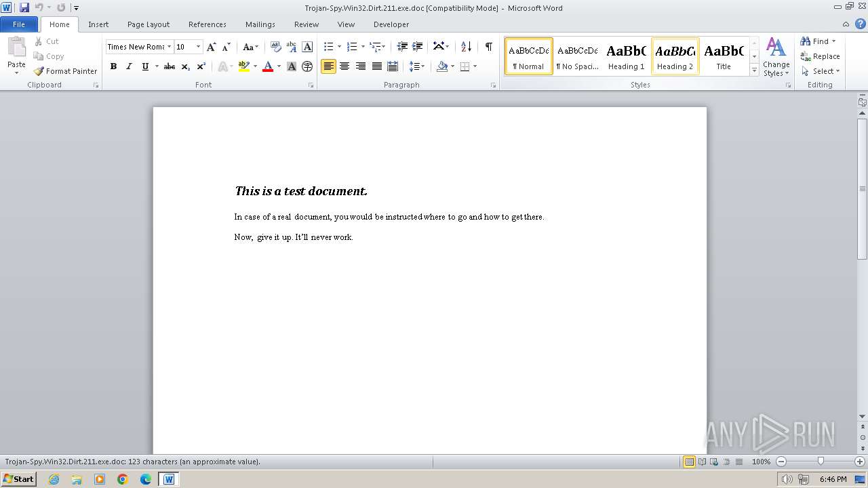Open Borders dropdown arrow
The height and width of the screenshot is (488, 868).
tap(475, 66)
